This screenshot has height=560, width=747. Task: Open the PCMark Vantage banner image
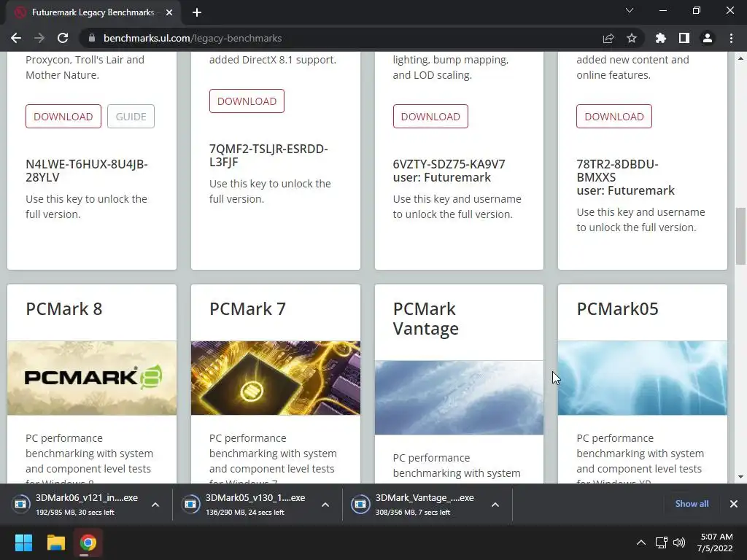[x=460, y=397]
